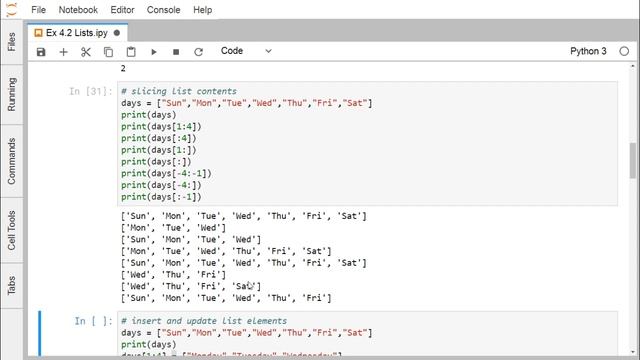Click the output line ['Wed', 'Thu', 'Fri']
Image resolution: width=640 pixels, height=360 pixels.
(173, 275)
